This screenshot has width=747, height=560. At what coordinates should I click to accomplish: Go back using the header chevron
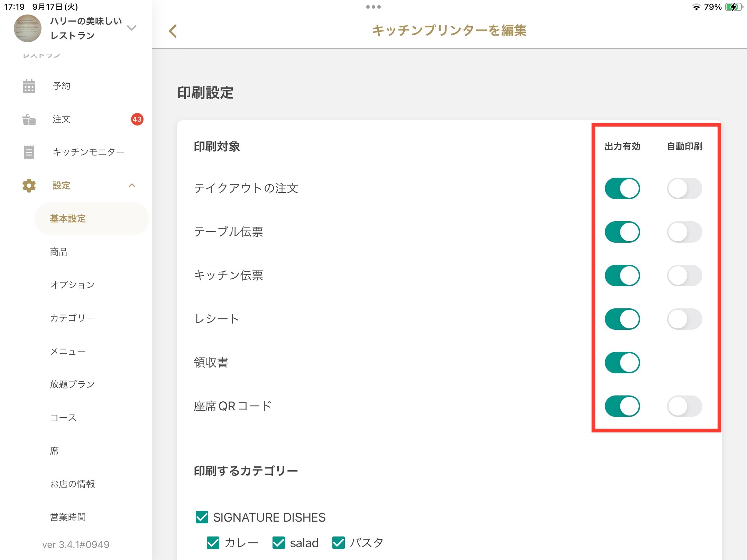click(x=173, y=31)
